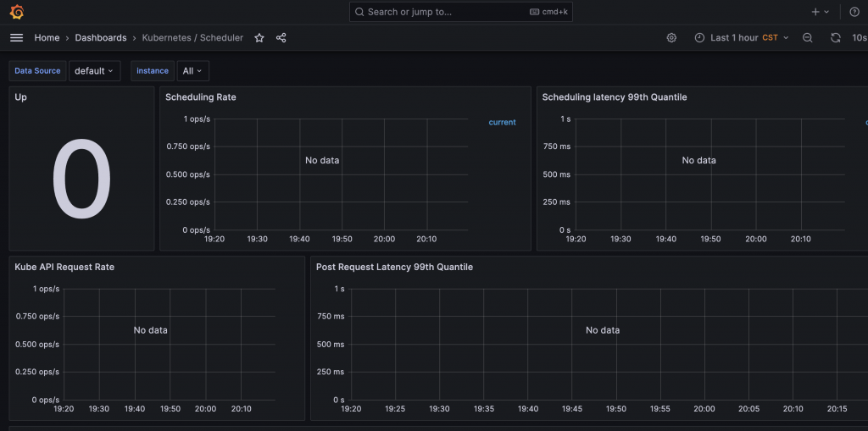
Task: Share the dashboard via share icon
Action: 281,37
